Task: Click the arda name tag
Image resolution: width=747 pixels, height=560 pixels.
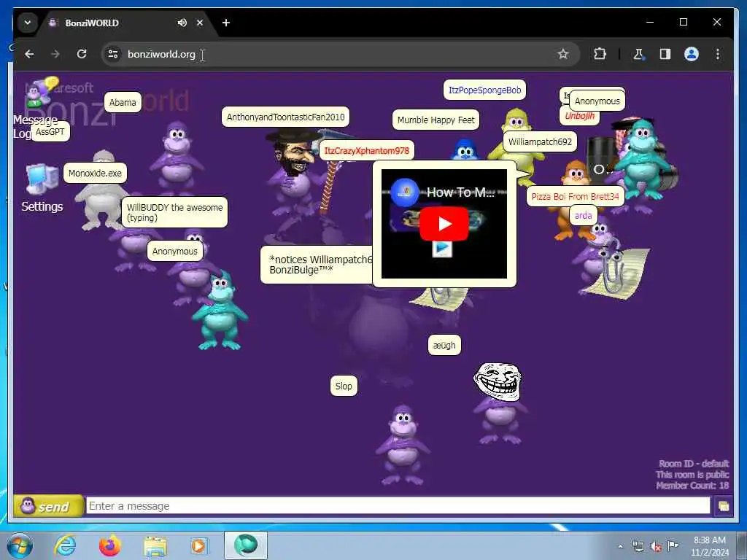Action: [583, 216]
